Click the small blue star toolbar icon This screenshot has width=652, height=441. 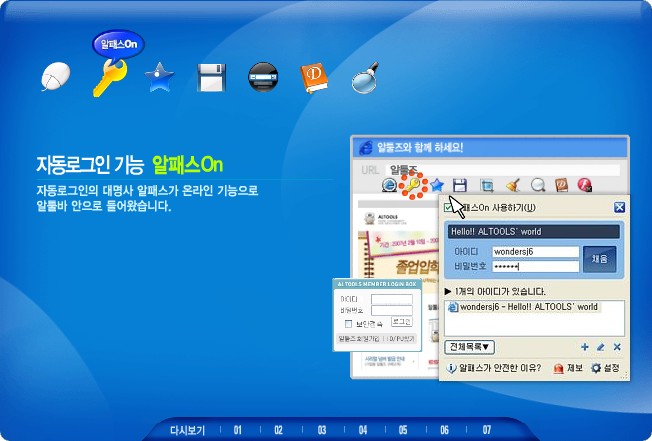(x=437, y=185)
